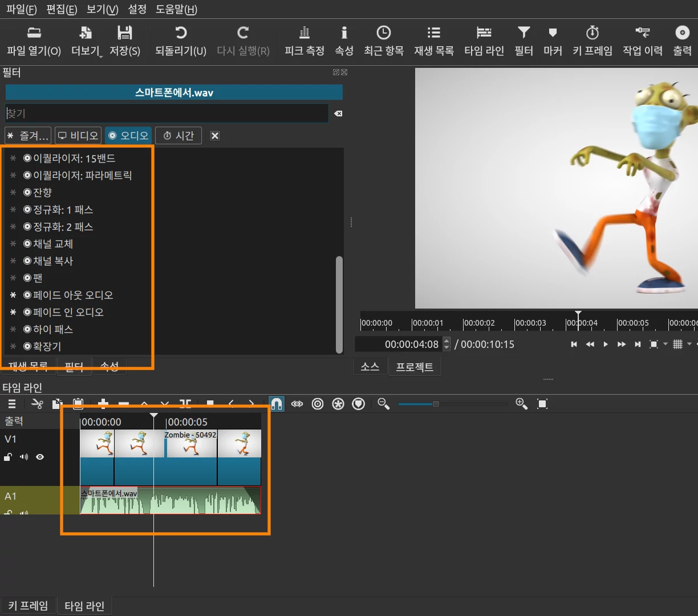The image size is (698, 616).
Task: Open the 설정 menu
Action: coord(137,9)
